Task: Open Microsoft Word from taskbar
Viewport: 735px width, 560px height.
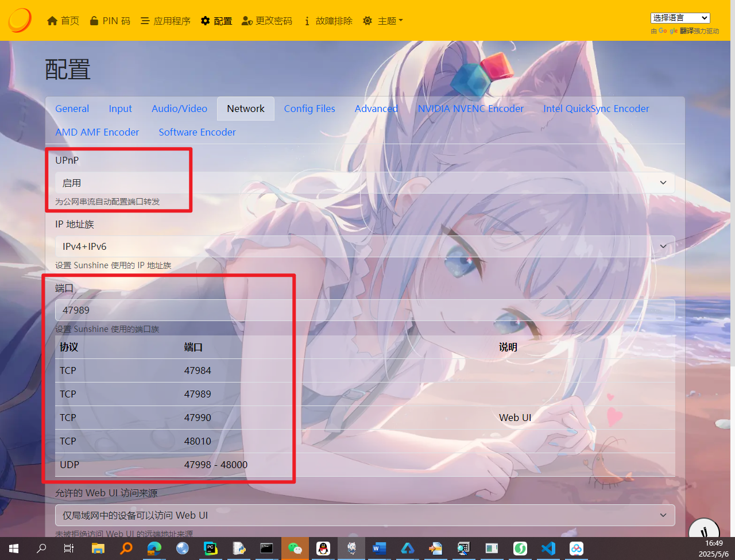Action: [x=380, y=549]
